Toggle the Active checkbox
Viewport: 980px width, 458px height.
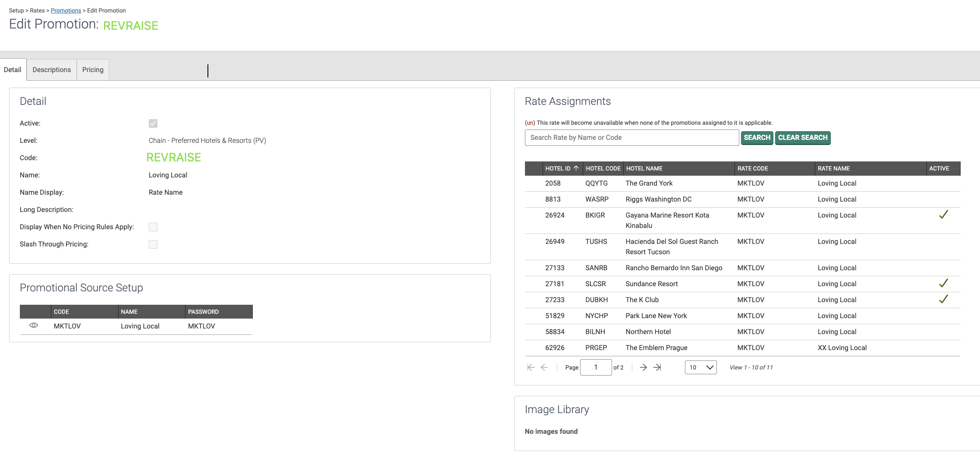153,123
